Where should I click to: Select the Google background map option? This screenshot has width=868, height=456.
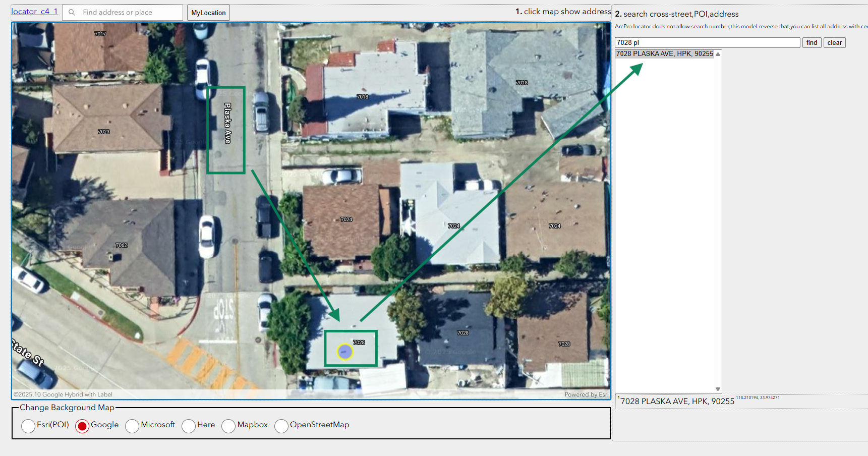[82, 426]
